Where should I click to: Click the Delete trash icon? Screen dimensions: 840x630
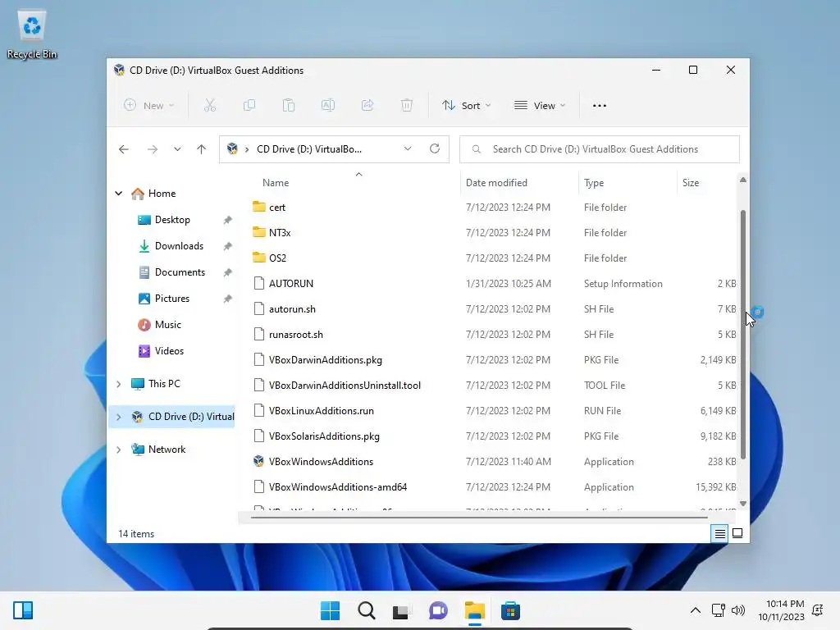coord(407,106)
